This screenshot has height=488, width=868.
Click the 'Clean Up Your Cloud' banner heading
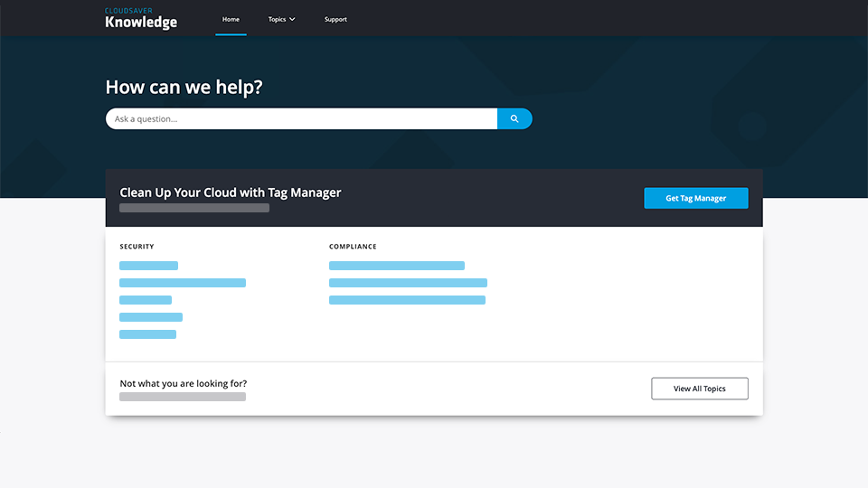tap(231, 192)
